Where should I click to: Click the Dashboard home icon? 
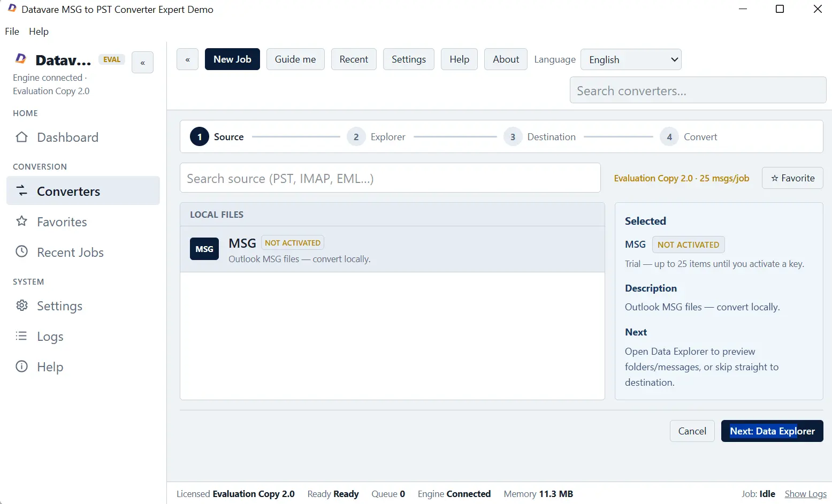tap(21, 137)
